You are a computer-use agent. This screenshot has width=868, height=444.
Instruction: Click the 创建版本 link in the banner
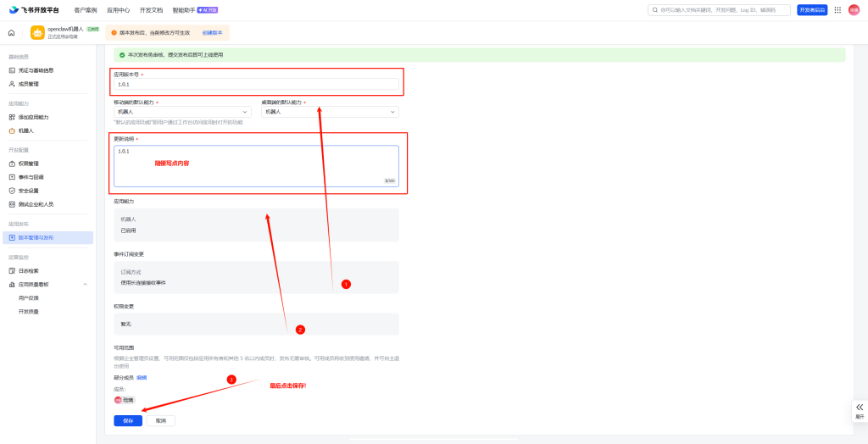point(212,32)
